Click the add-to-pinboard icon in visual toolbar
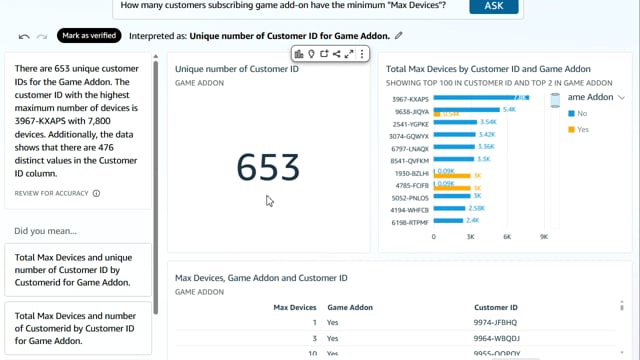The width and height of the screenshot is (640, 360). 324,54
